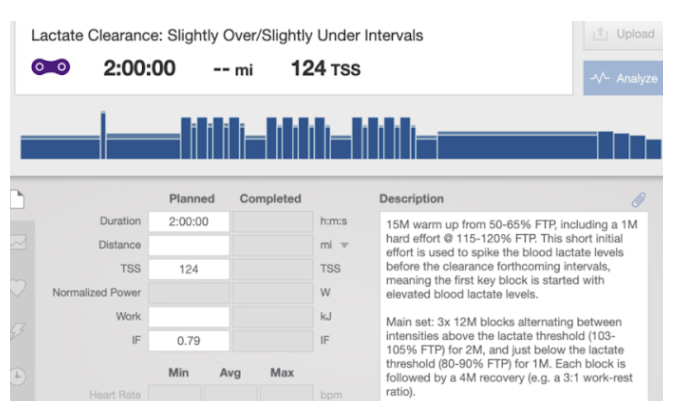This screenshot has height=411, width=676.
Task: Click the completed Duration field
Action: [x=273, y=221]
